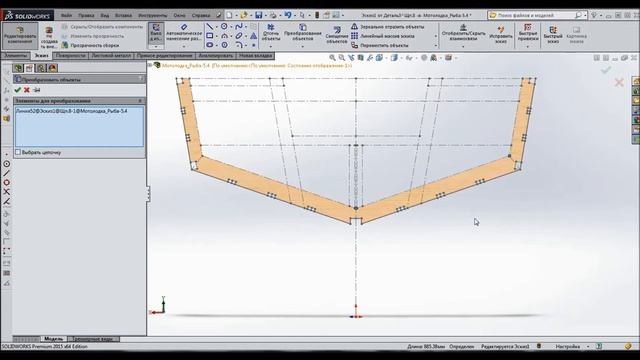Click Быстрый эскиз tool
640x360 pixels.
(x=553, y=35)
